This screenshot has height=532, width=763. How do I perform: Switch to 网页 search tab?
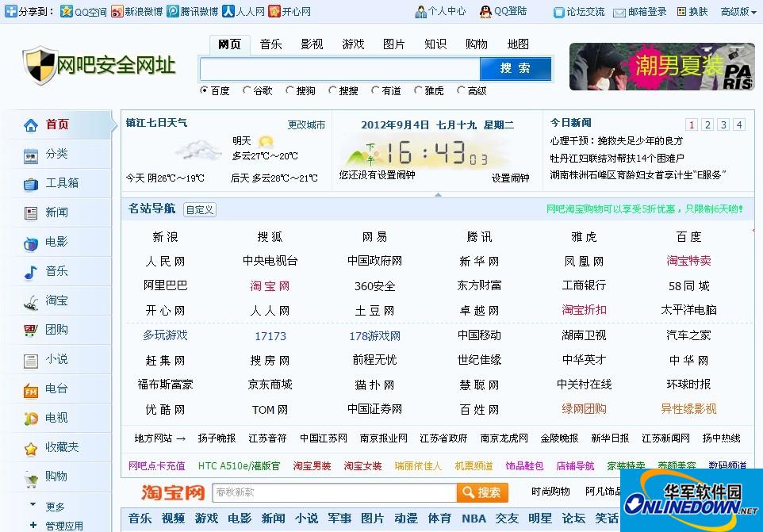click(230, 44)
